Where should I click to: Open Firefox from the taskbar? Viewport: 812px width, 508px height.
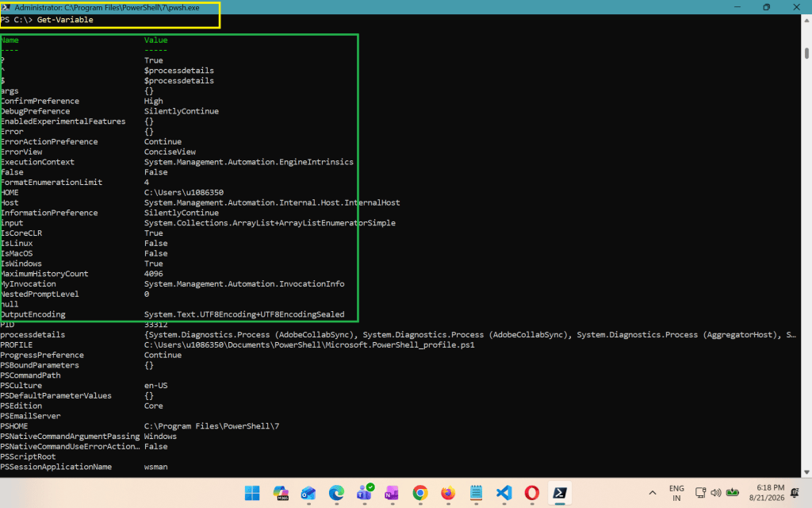(x=448, y=493)
